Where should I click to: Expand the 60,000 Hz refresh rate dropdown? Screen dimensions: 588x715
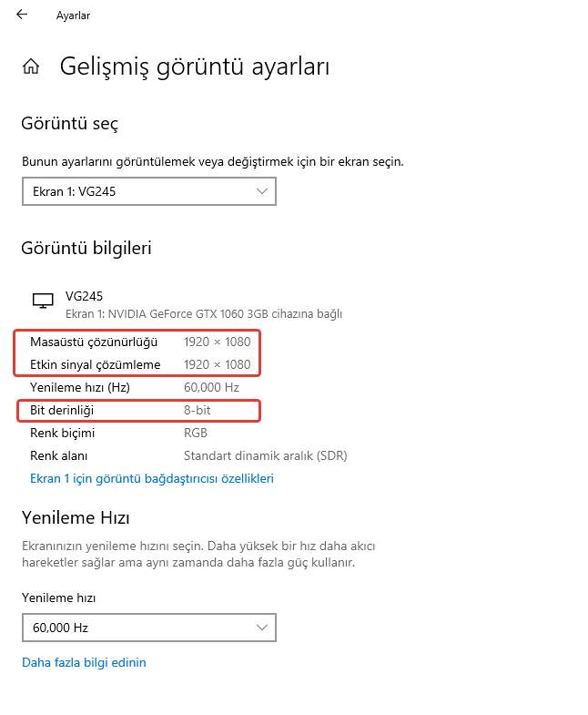click(x=148, y=628)
